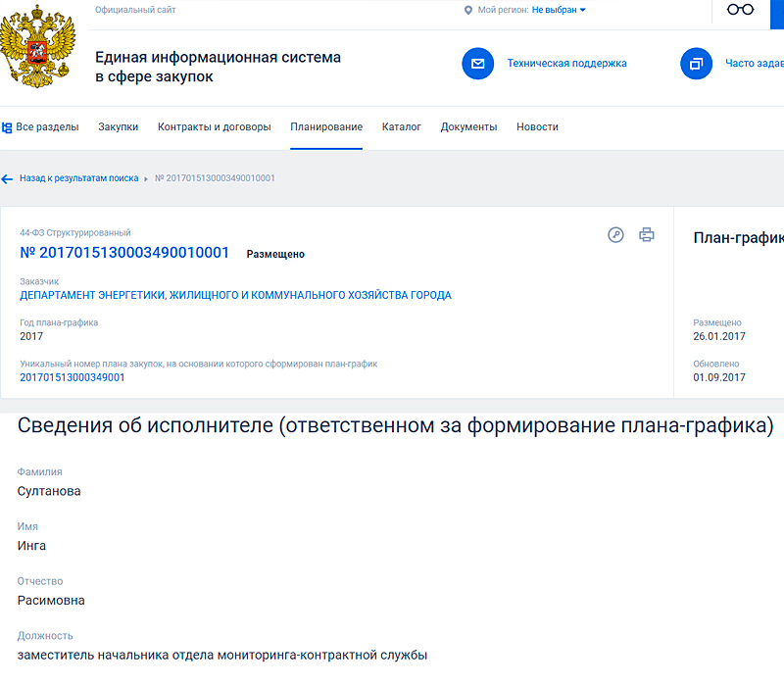Click the location pin near Мой регион
Viewport: 784px width, 686px height.
(467, 12)
